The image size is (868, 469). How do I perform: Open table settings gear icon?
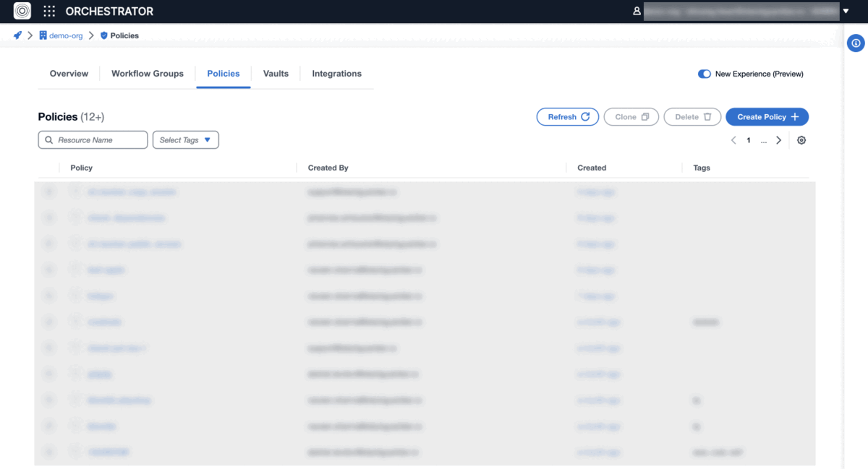(801, 140)
